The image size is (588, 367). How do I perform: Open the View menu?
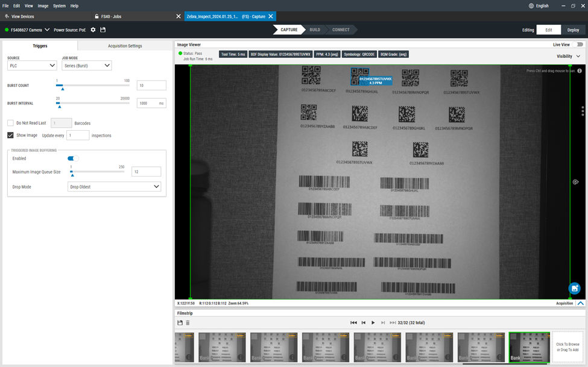(x=29, y=5)
